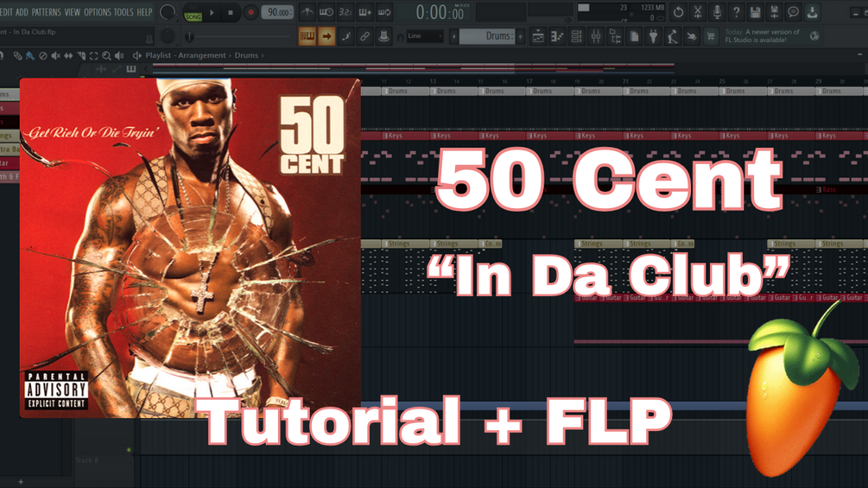Open the Piano roll view button
Screen dimensions: 868x488
click(x=557, y=36)
